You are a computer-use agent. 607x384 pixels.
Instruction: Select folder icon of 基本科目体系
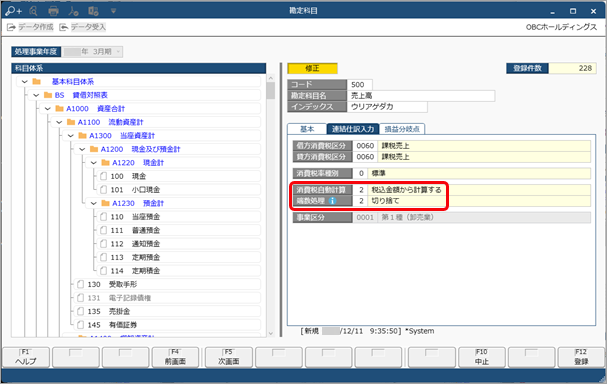pyautogui.click(x=37, y=82)
